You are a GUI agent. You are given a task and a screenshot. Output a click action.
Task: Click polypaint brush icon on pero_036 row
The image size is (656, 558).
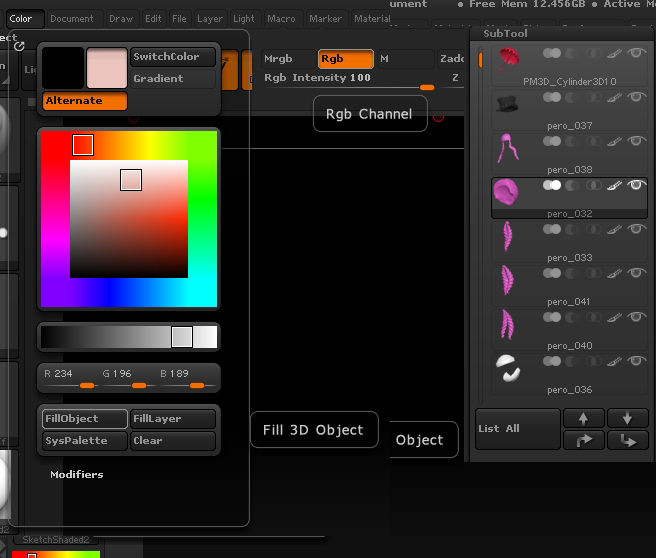tap(614, 361)
